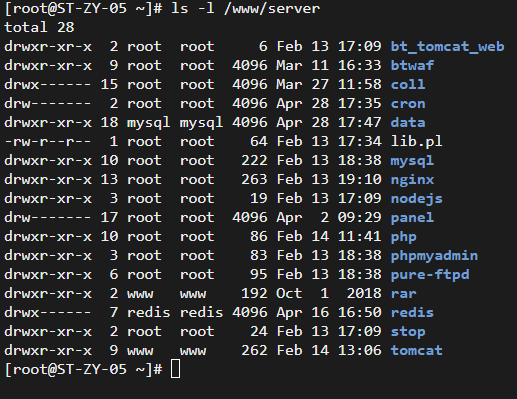This screenshot has width=517, height=399.
Task: Click the bt_tomcat_web directory name
Action: coord(447,47)
